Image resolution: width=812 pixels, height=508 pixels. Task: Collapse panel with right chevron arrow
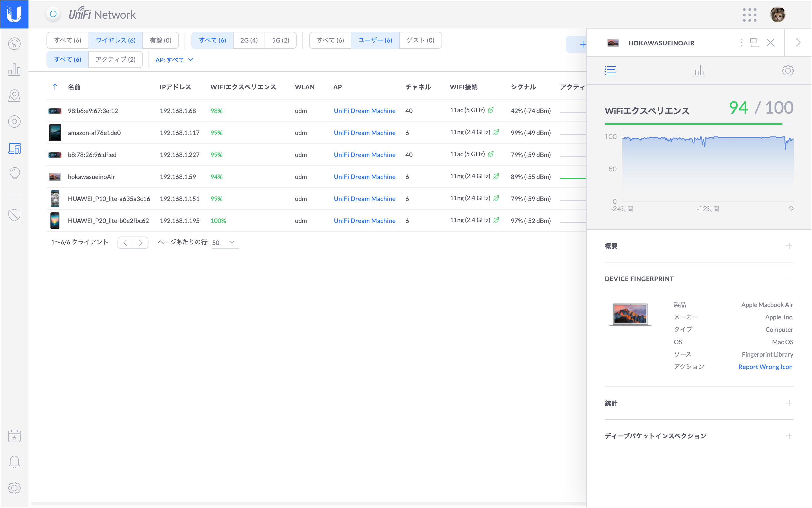[798, 43]
